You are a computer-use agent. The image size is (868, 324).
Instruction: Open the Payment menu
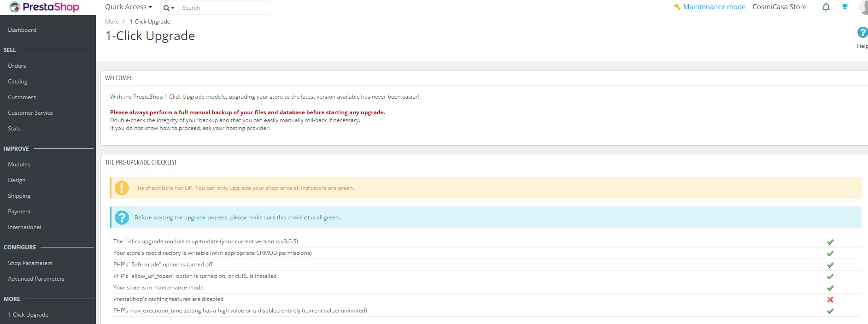pyautogui.click(x=19, y=212)
